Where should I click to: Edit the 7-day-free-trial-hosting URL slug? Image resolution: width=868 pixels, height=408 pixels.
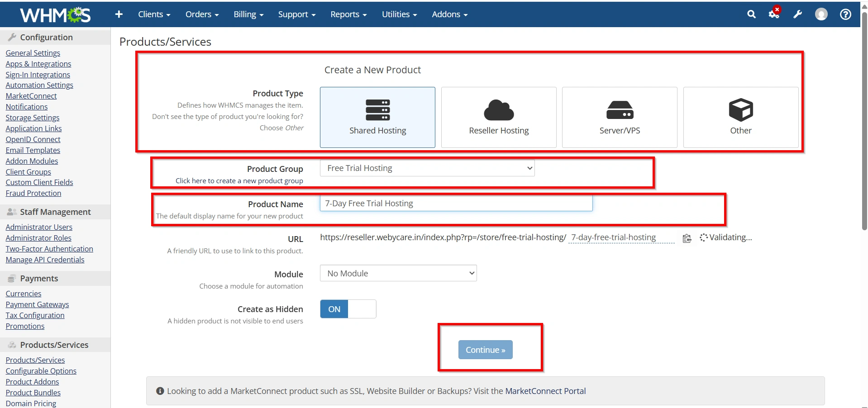point(621,237)
